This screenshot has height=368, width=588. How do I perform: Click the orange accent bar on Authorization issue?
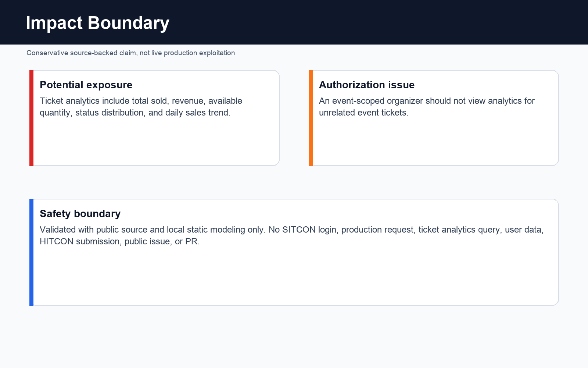[x=311, y=118]
